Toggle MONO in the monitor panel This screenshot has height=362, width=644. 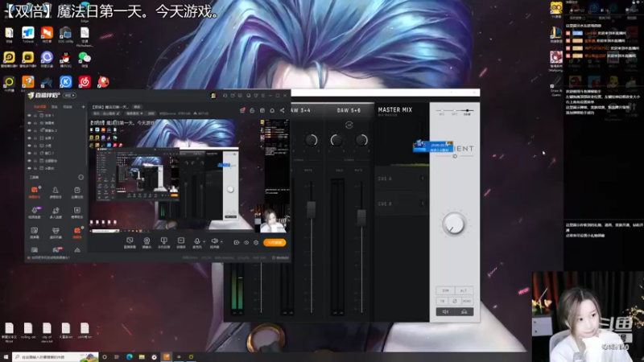coord(467,301)
